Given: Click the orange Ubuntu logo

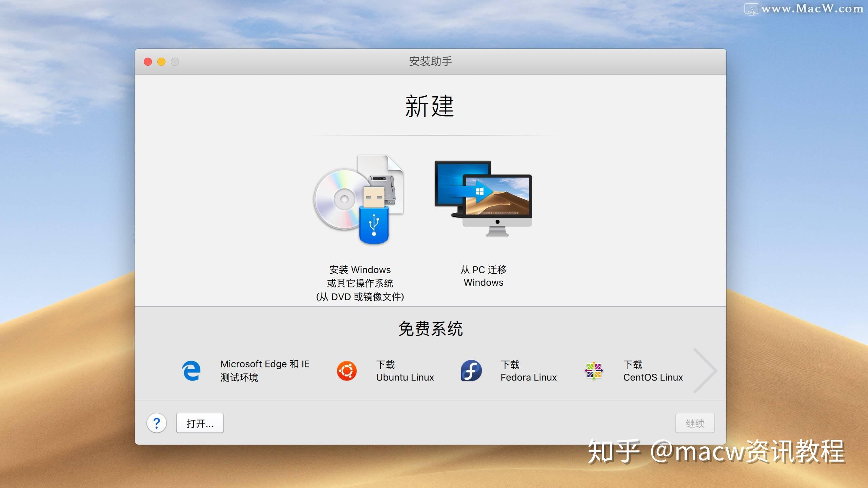Looking at the screenshot, I should click(x=347, y=370).
